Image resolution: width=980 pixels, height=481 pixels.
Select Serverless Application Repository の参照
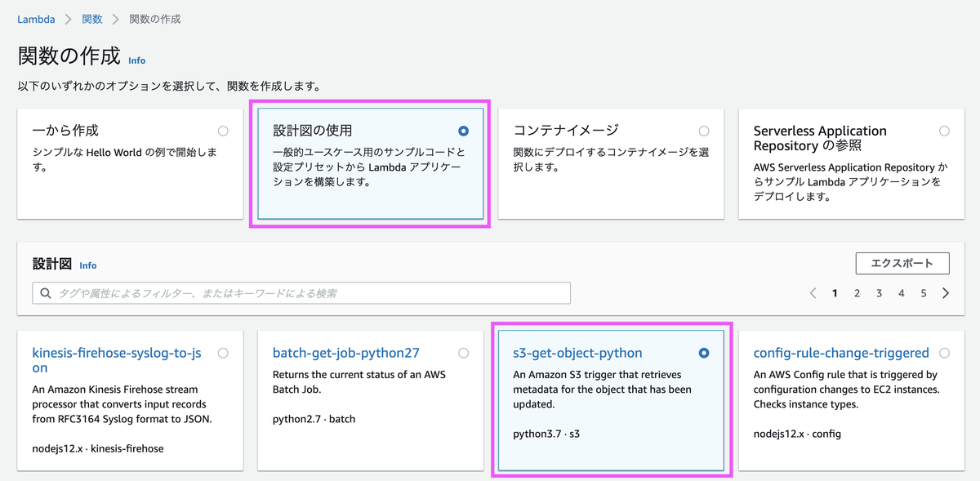click(x=944, y=130)
